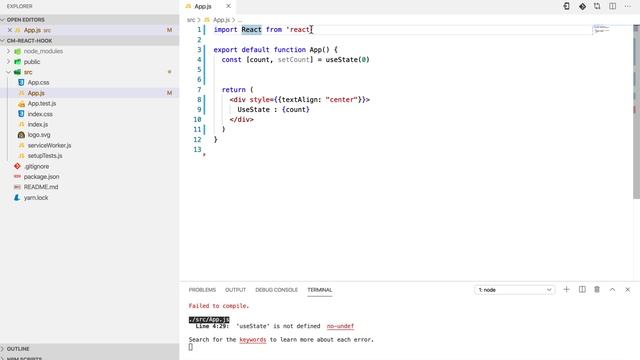Open .gitignore file
640x360 pixels.
(x=36, y=167)
